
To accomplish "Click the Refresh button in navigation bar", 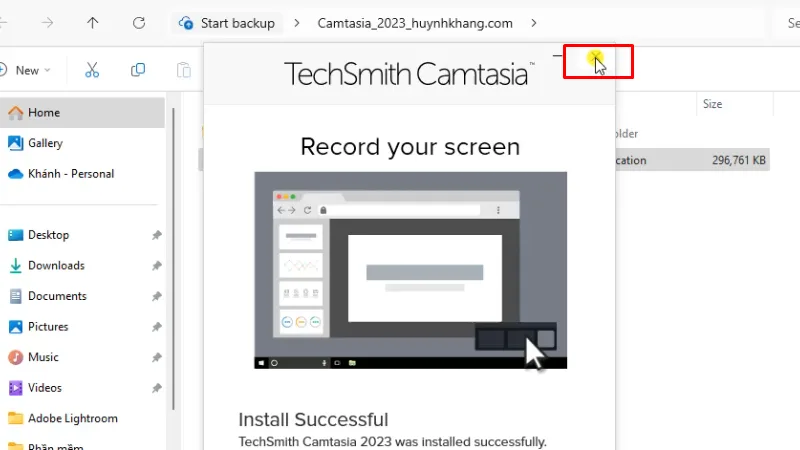I will pos(139,22).
